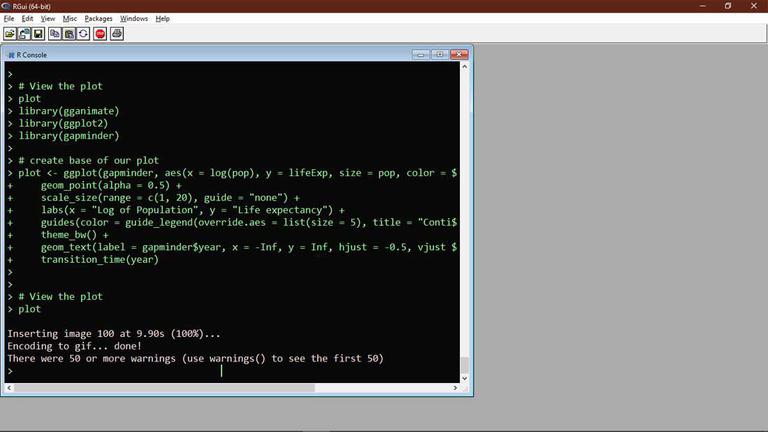Click the 'theme_bw() +' line
The width and height of the screenshot is (768, 432).
coord(74,235)
